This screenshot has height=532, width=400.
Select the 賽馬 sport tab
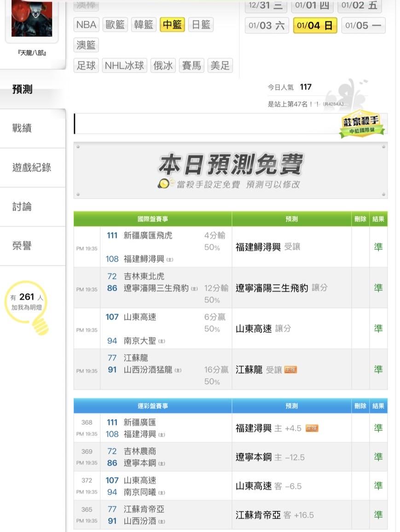click(x=191, y=65)
